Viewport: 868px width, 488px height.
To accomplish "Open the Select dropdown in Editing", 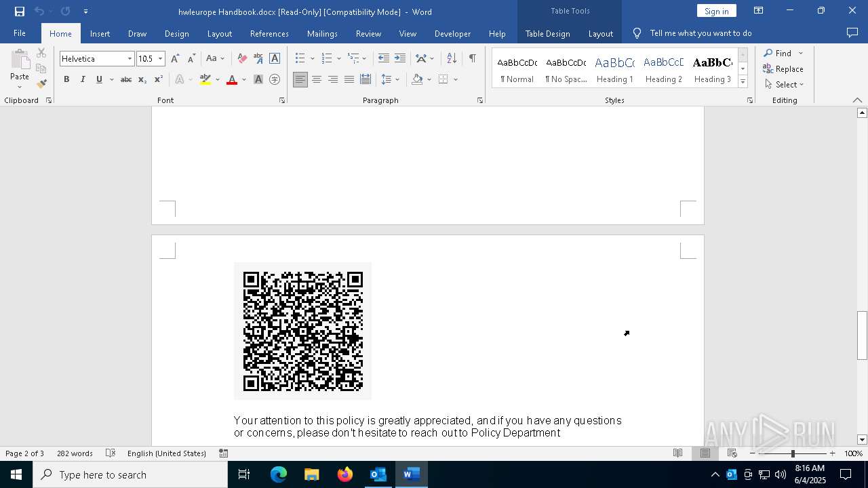I will click(x=784, y=85).
